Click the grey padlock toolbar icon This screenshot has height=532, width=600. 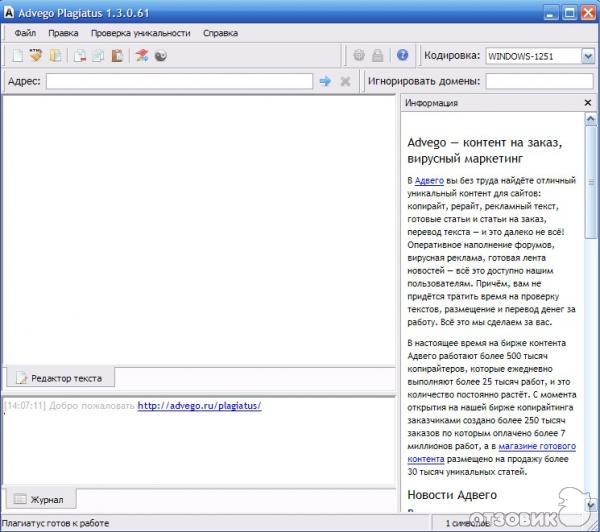click(378, 56)
